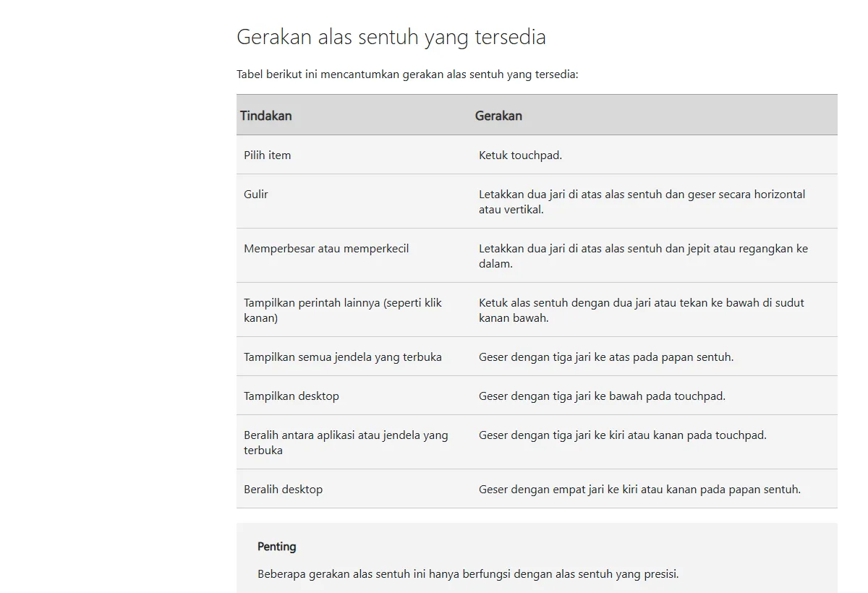
Task: Click the heading "Gerakan alas sentuh yang tersedia"
Action: click(x=391, y=37)
